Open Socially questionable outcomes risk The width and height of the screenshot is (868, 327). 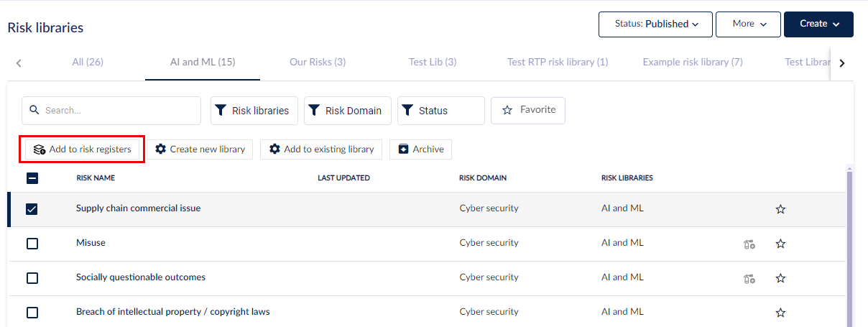141,277
